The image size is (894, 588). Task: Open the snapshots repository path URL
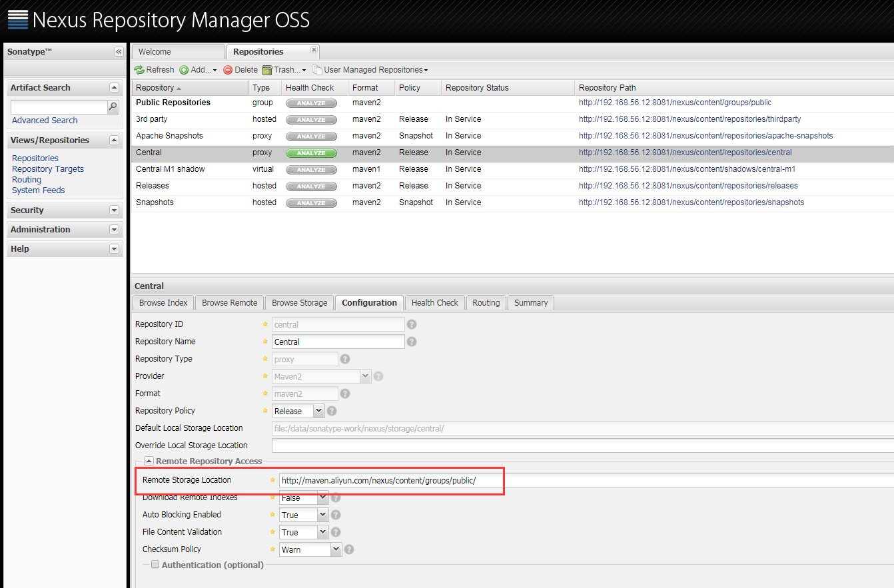(691, 202)
